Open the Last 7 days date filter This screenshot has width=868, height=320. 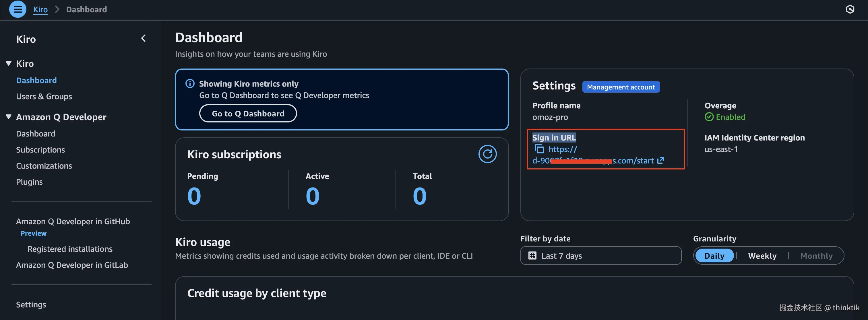pyautogui.click(x=600, y=256)
